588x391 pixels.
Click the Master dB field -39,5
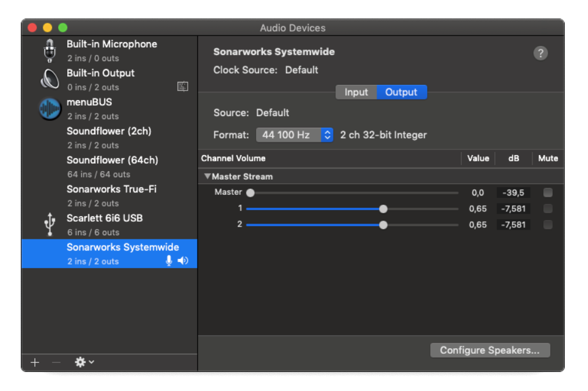513,192
